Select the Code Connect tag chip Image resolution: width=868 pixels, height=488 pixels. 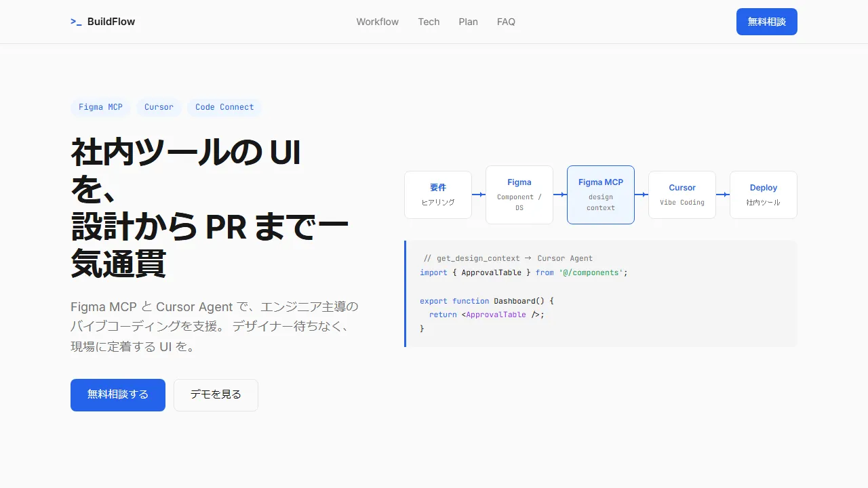[224, 107]
